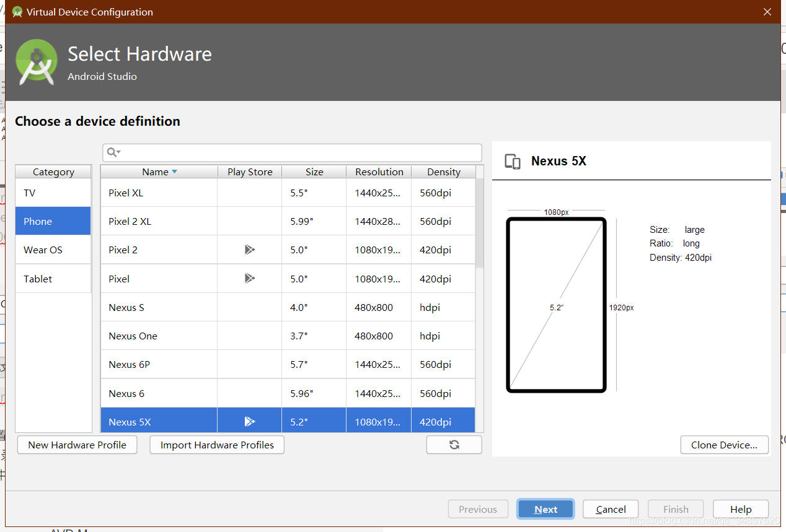Click the Category column header
This screenshot has width=786, height=532.
(53, 172)
